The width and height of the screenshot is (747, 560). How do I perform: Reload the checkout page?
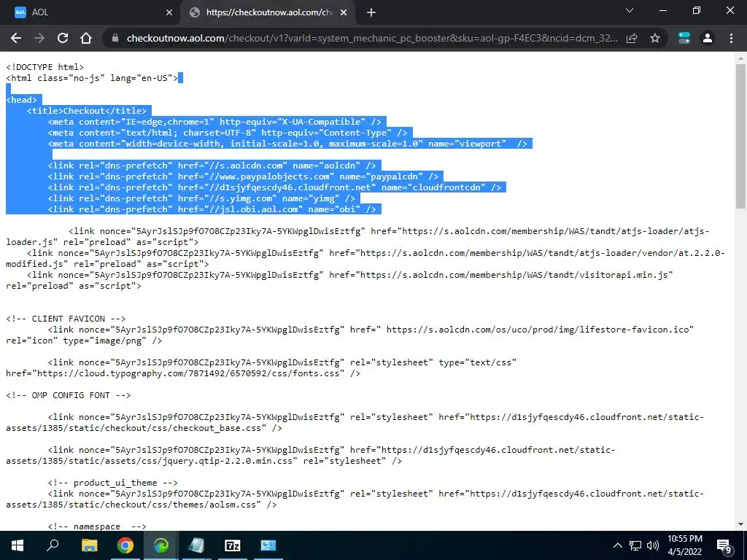point(63,38)
